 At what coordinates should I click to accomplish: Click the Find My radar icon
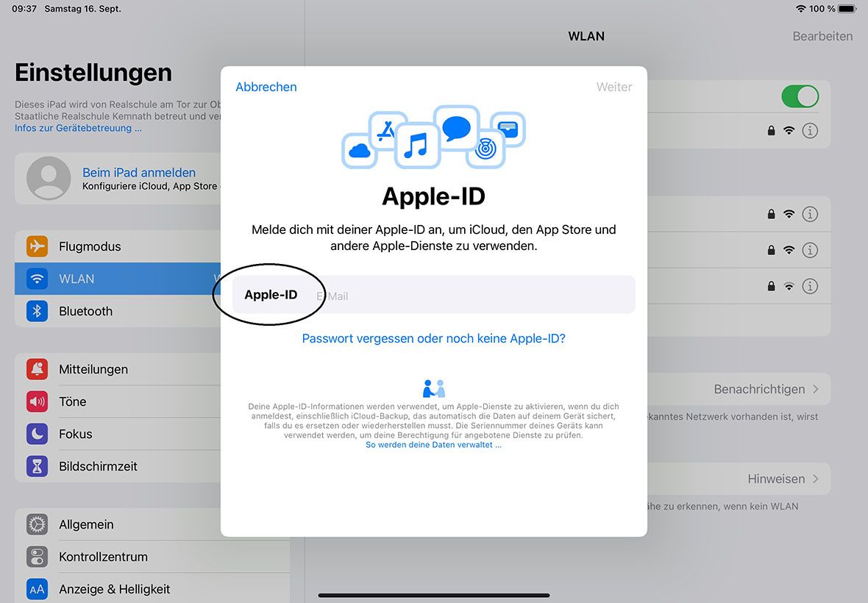pyautogui.click(x=485, y=149)
